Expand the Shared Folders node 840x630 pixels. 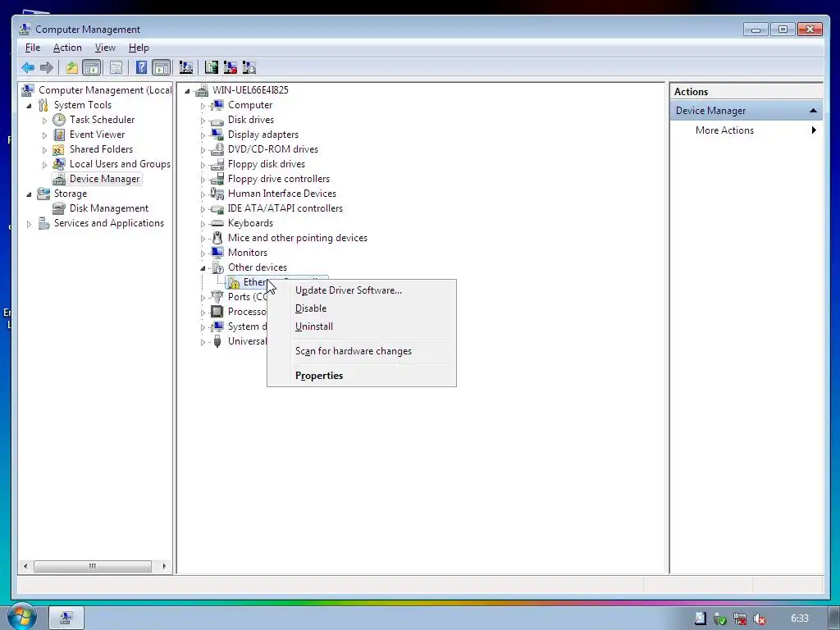point(44,150)
